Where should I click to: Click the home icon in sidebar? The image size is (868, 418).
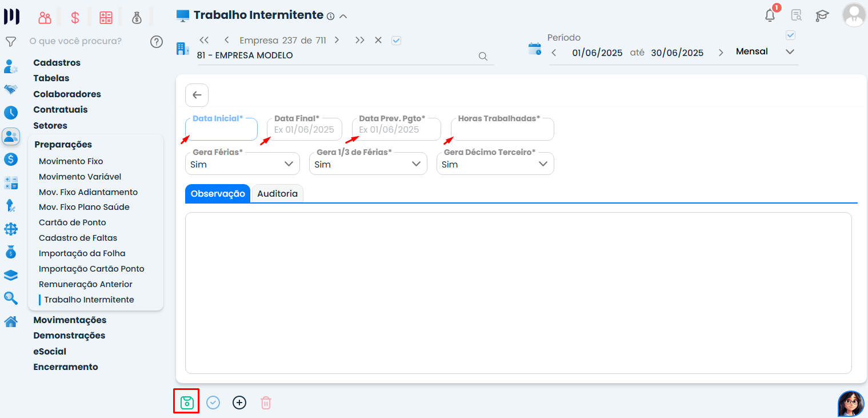10,321
